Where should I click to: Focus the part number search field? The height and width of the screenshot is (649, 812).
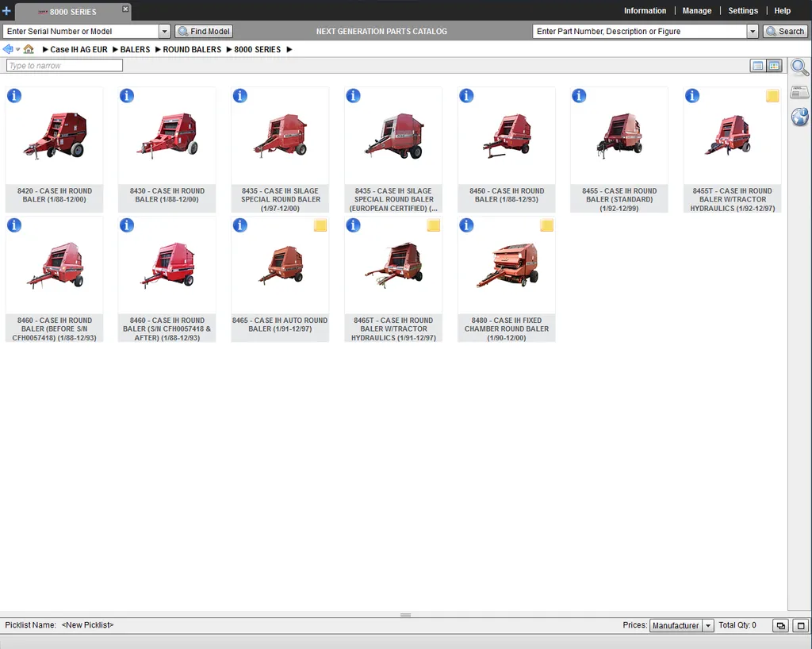click(640, 32)
